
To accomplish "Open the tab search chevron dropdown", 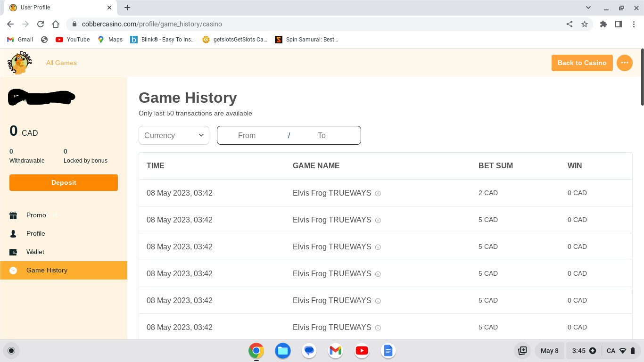I will (588, 8).
